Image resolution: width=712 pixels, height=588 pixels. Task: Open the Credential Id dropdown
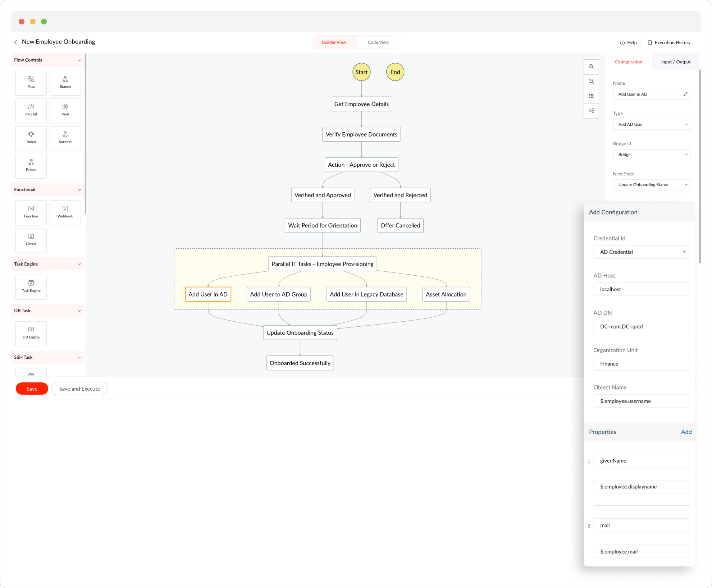click(642, 252)
